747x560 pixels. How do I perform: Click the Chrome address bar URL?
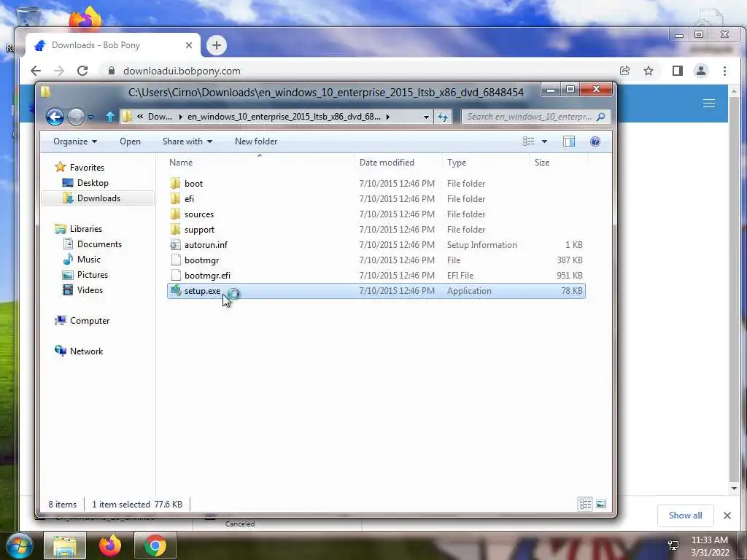click(x=182, y=71)
